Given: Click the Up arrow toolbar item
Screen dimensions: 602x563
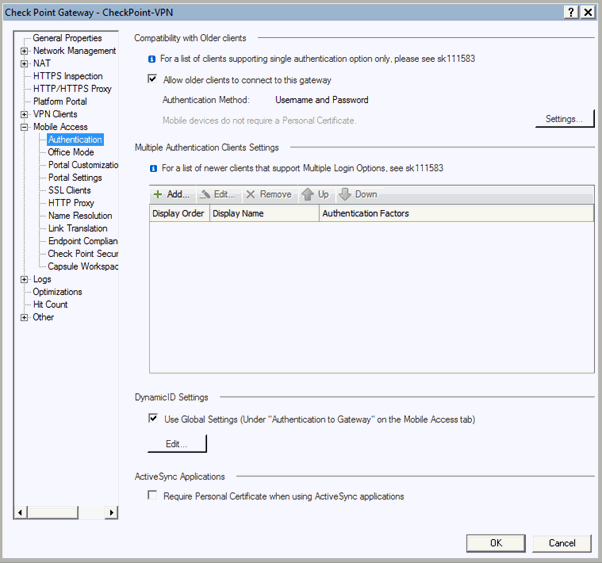Looking at the screenshot, I should [315, 194].
